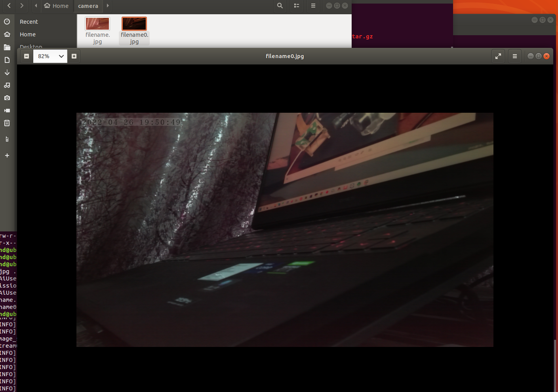Open the Pictures camera icon in sidebar
The height and width of the screenshot is (392, 558).
click(x=7, y=98)
